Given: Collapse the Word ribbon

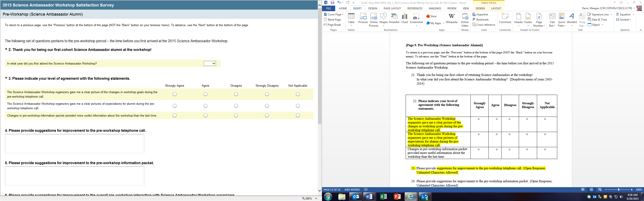Looking at the screenshot, I should pos(640,30).
